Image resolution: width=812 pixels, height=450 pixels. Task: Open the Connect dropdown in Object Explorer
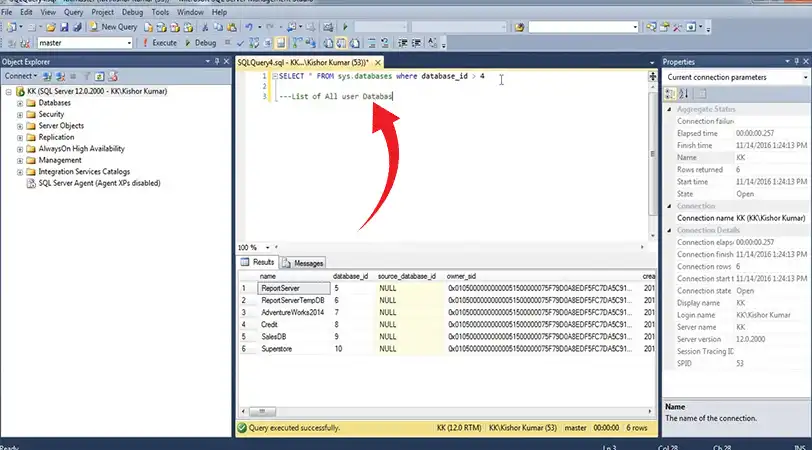tap(21, 76)
